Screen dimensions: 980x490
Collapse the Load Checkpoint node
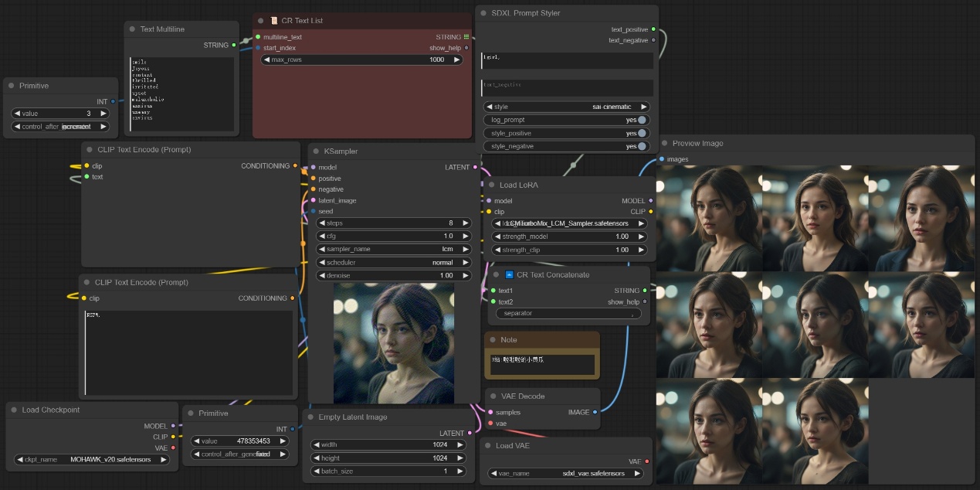pyautogui.click(x=13, y=410)
